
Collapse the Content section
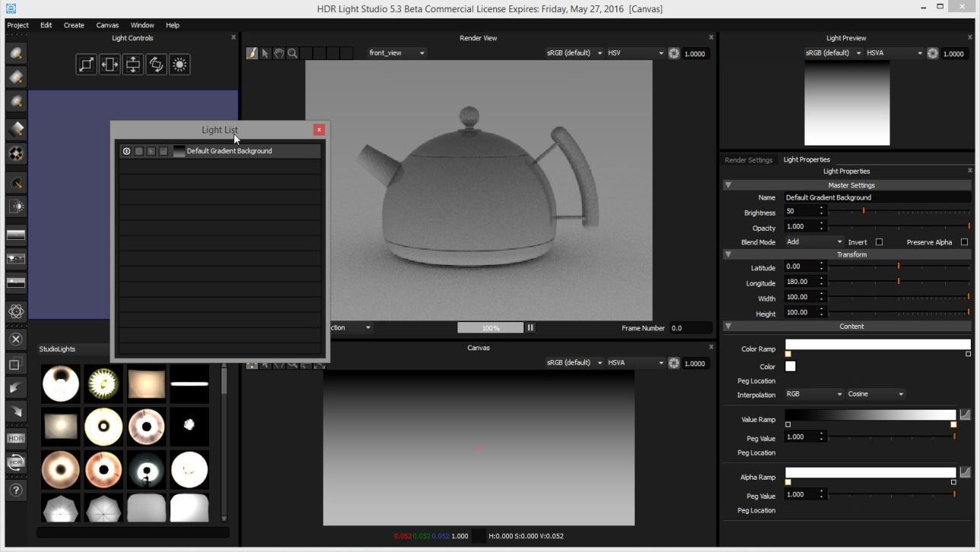pos(727,326)
